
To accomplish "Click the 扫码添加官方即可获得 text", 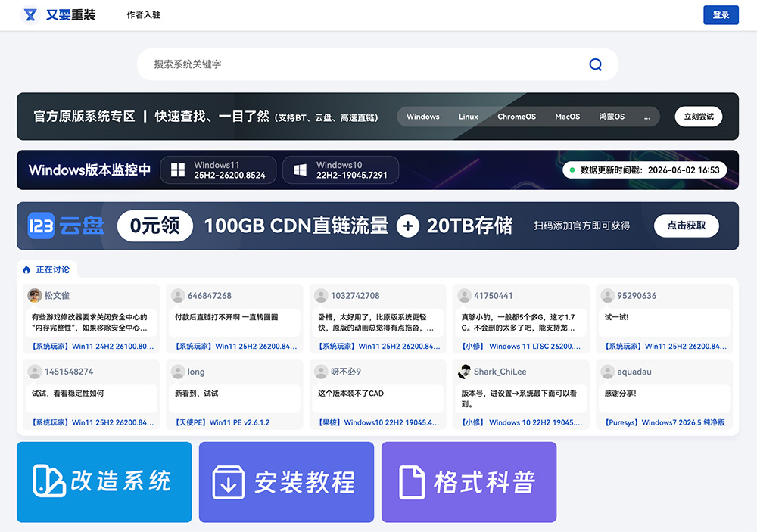I will 581,226.
